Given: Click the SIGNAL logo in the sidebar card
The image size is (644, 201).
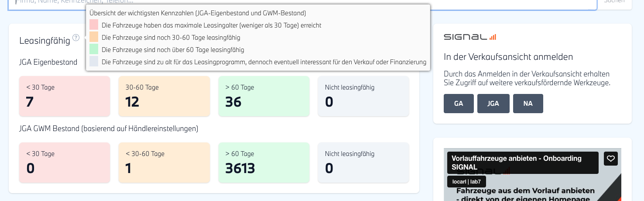Looking at the screenshot, I should pos(469,37).
